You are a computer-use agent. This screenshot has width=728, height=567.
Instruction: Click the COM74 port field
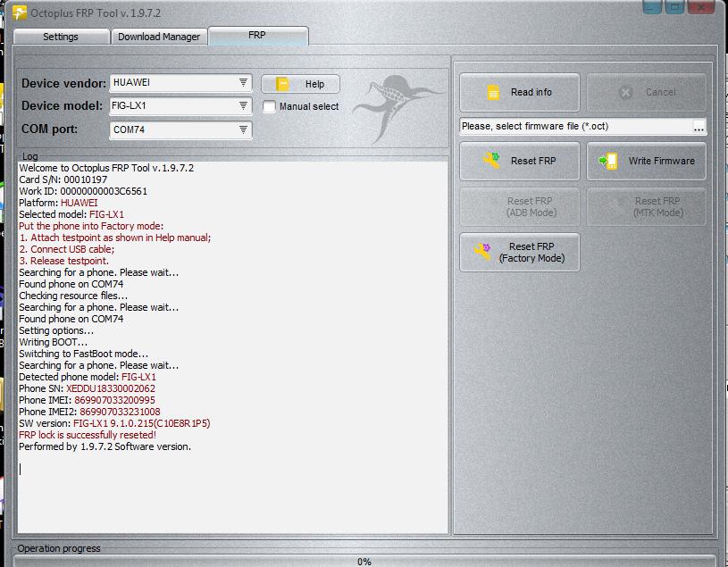(x=181, y=129)
